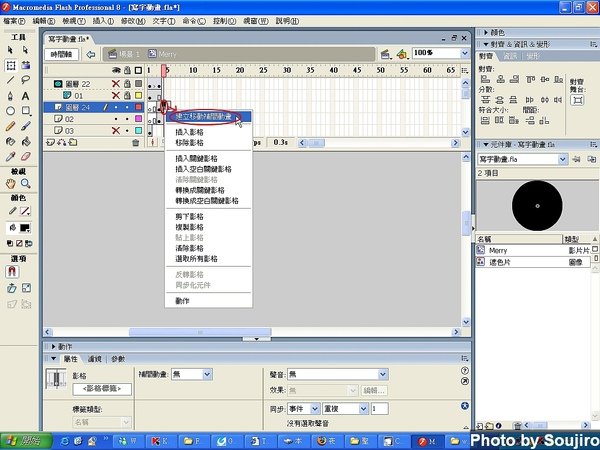
Task: Select the Ink Bottle tool
Action: point(10,142)
